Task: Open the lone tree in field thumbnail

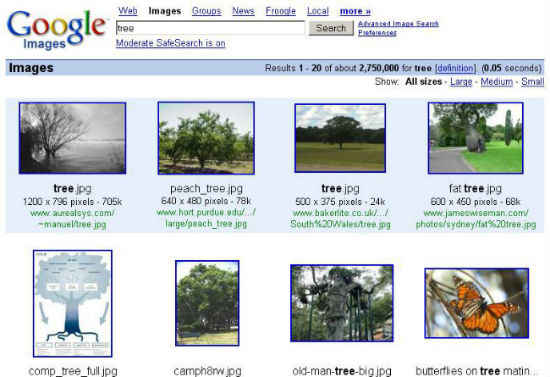Action: (340, 138)
